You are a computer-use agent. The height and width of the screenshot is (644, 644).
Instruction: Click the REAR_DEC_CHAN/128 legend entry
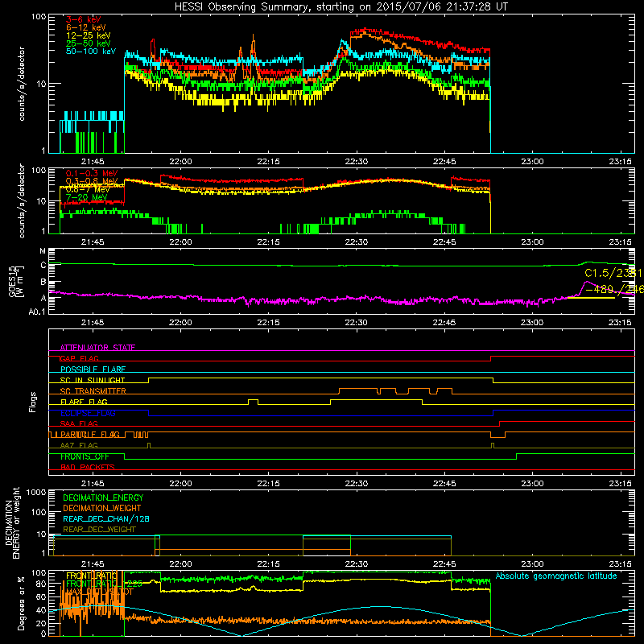click(x=106, y=518)
